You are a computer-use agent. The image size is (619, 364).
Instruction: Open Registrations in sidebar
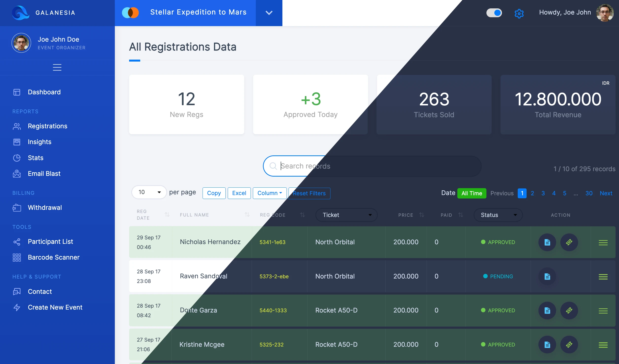[x=47, y=126]
